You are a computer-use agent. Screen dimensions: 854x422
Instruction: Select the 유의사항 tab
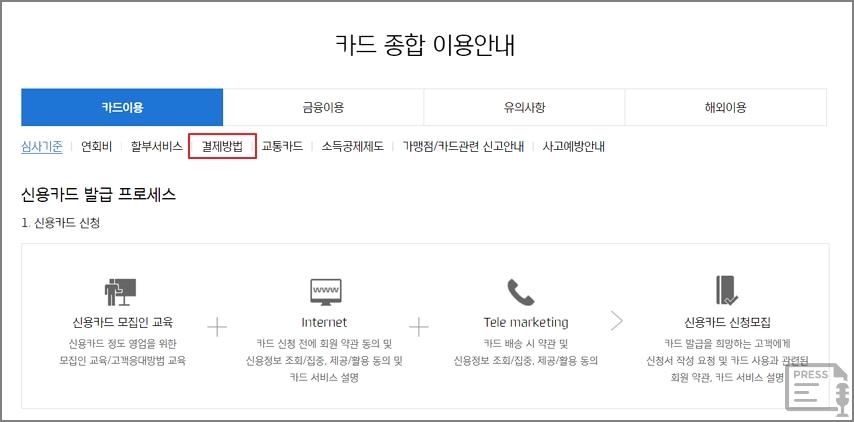(524, 107)
